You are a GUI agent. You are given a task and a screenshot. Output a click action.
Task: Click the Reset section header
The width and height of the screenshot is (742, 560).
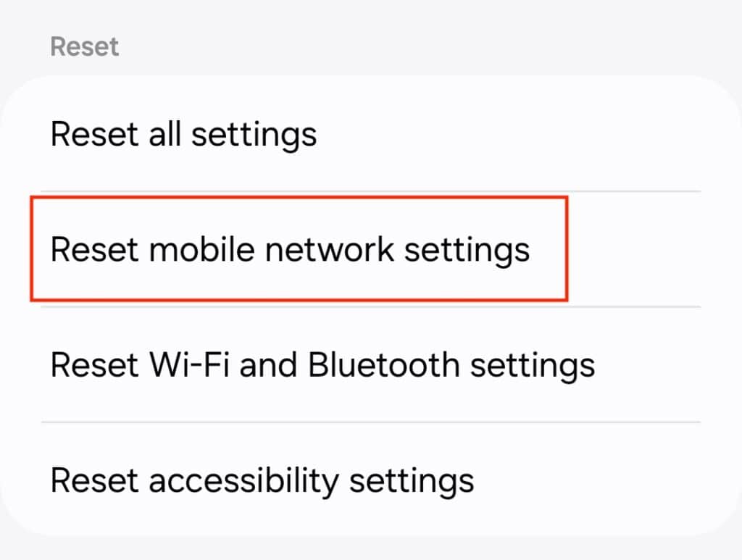[83, 46]
